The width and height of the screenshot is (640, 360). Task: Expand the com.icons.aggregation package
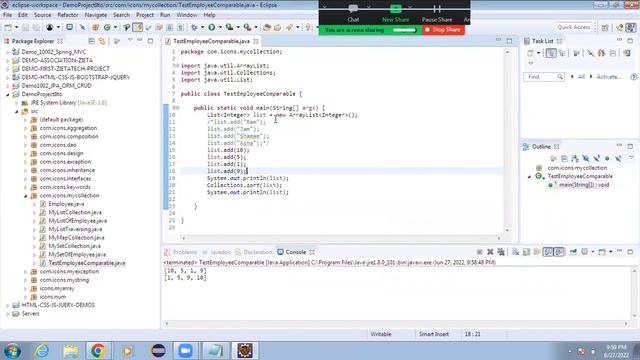click(x=25, y=128)
